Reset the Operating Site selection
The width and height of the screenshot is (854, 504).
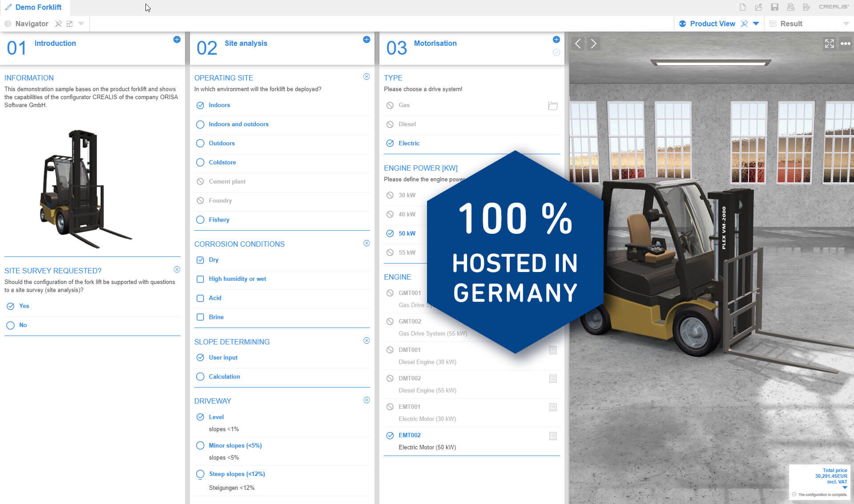click(367, 76)
